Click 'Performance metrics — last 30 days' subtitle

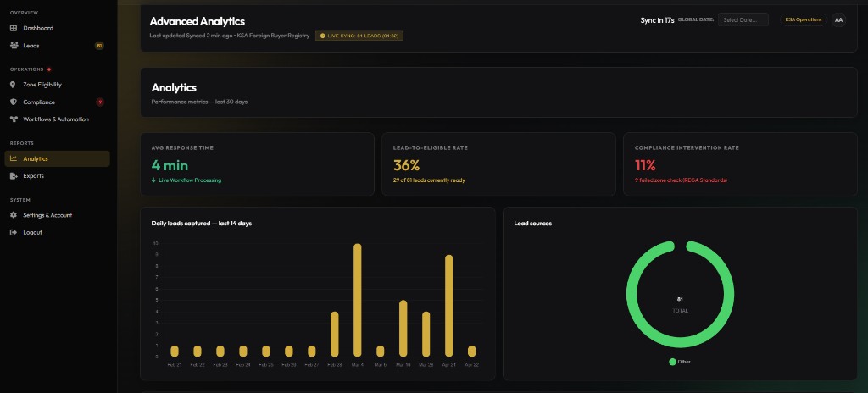[199, 102]
